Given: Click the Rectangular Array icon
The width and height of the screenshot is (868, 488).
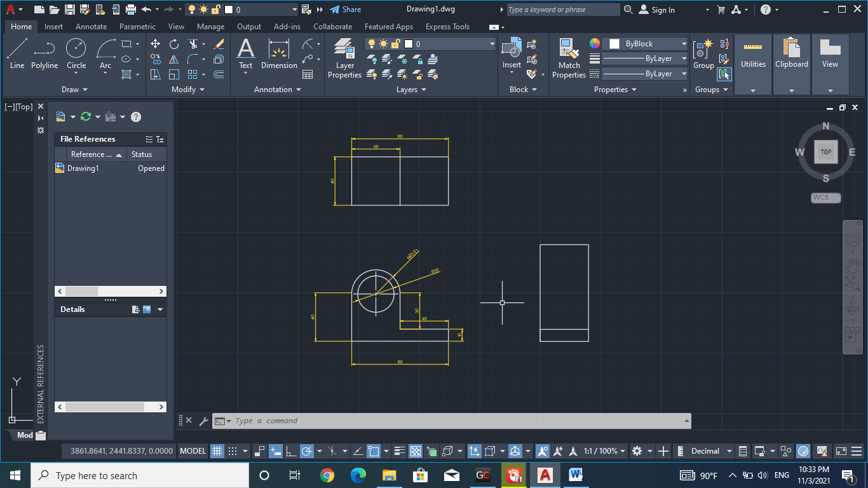Looking at the screenshot, I should (193, 74).
